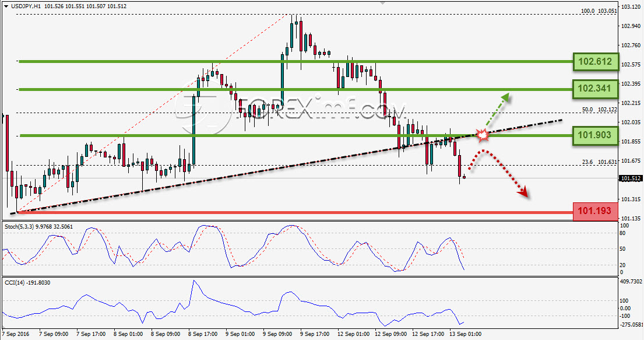This screenshot has height=340, width=644.
Task: Click 102.035 on the price axis
Action: [x=631, y=122]
